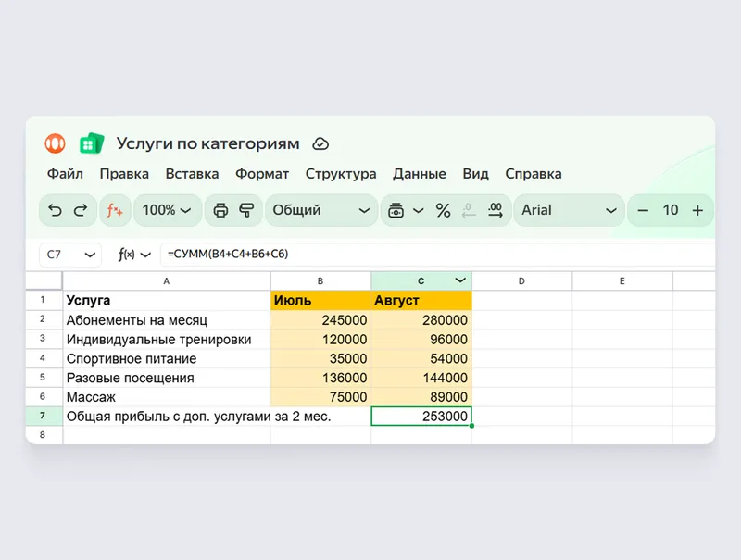The width and height of the screenshot is (741, 560).
Task: Open the Формат menu
Action: (262, 174)
